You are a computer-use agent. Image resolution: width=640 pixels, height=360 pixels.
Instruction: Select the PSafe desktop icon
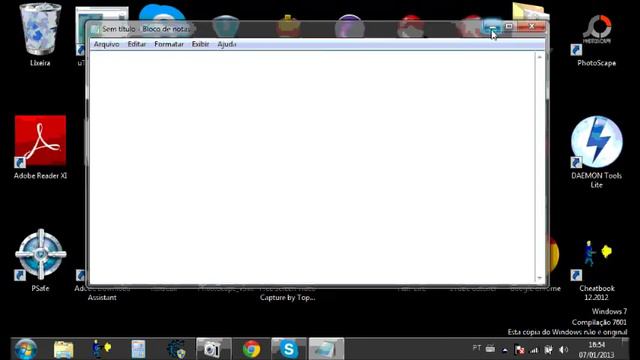pos(40,260)
